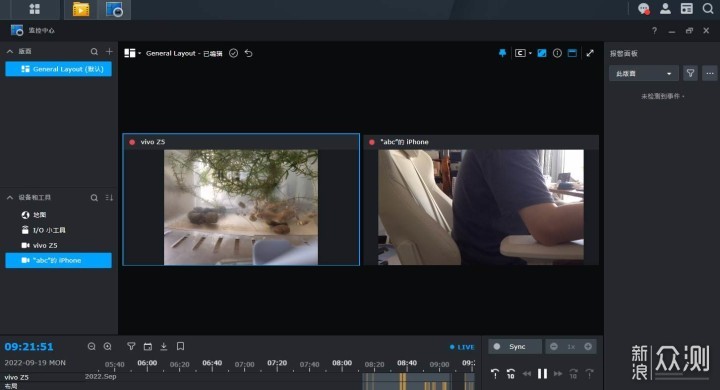This screenshot has width=720, height=390.
Task: Open the timeline calendar date picker
Action: click(148, 346)
